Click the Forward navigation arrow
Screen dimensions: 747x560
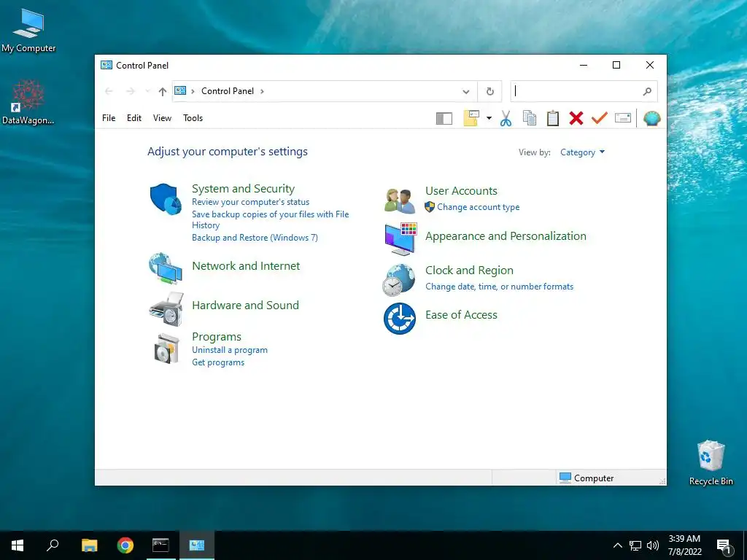(x=130, y=91)
